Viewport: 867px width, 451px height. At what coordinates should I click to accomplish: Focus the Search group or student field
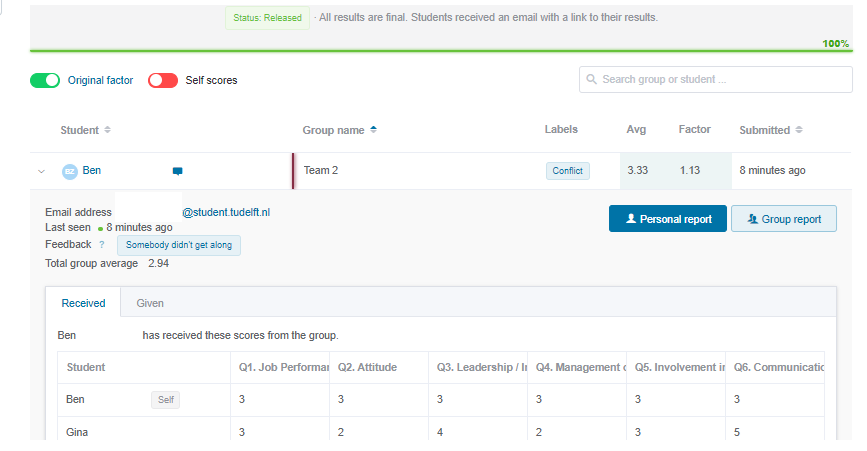click(x=715, y=80)
